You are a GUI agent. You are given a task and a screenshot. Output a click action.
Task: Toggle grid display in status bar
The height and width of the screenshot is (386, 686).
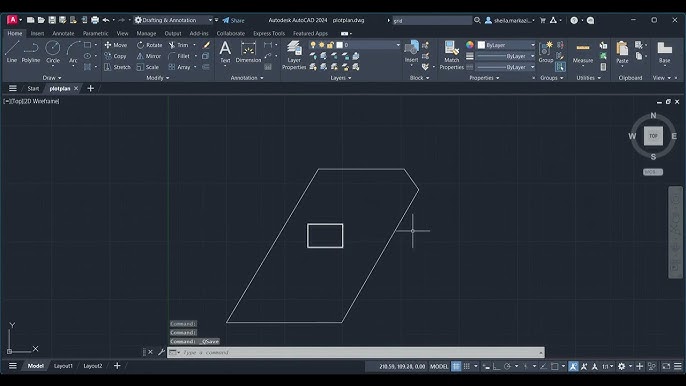[x=456, y=366]
